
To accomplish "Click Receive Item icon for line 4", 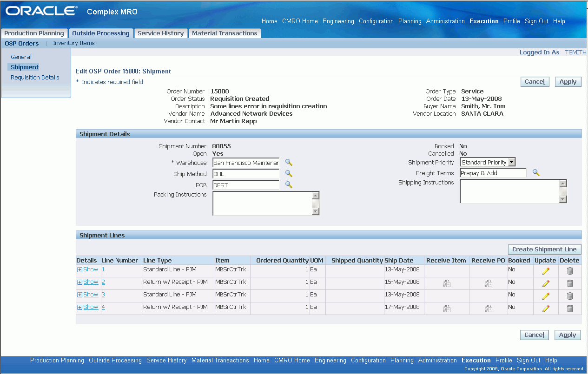I will click(x=446, y=308).
